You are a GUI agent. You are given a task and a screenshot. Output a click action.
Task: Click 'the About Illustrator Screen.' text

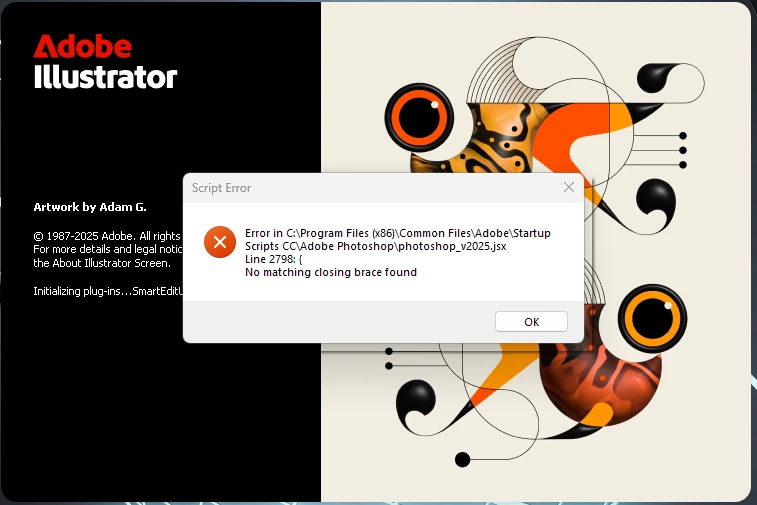pos(102,263)
